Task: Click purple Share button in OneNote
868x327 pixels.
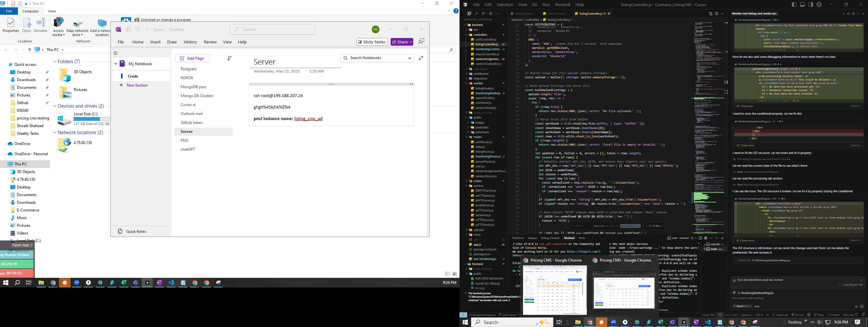Action: pos(402,42)
